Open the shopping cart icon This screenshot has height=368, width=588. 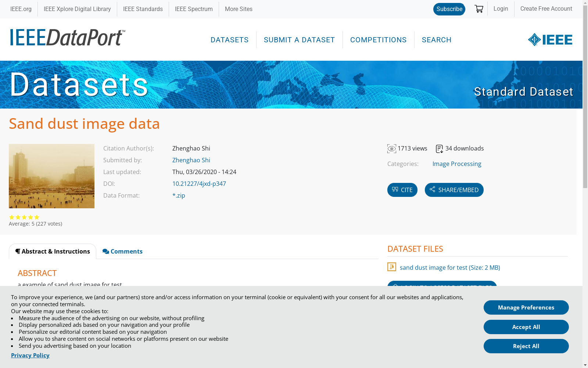(x=479, y=9)
